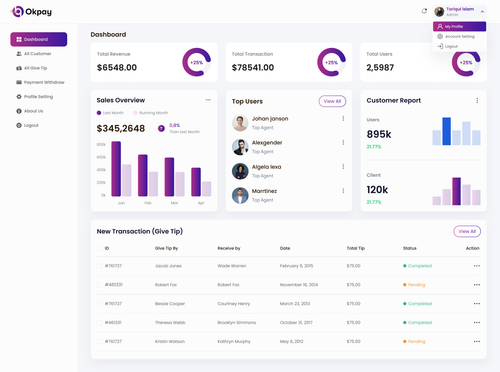Click the dropdown Logout arrow icon
The image size is (500, 372).
440,46
